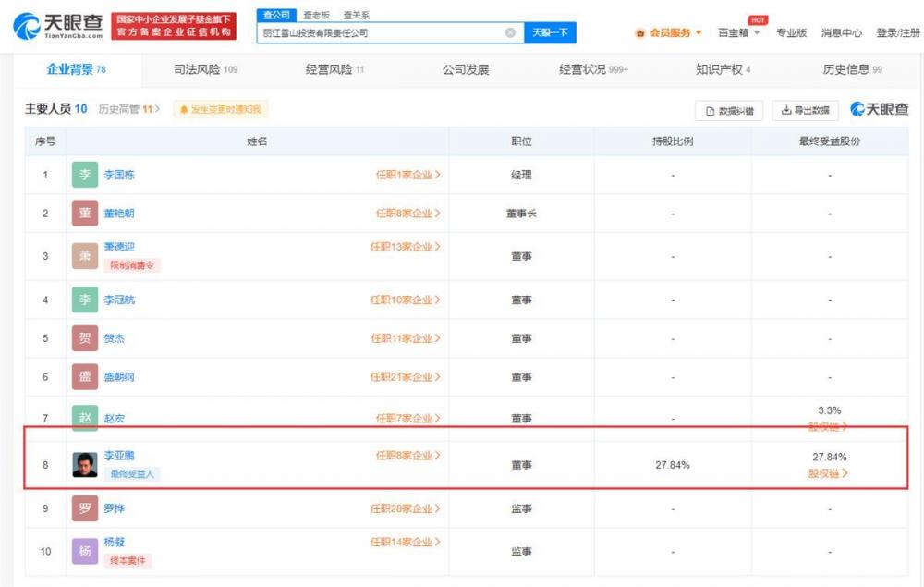Click the 萧 avatar for 萧德迎
The image size is (924, 587).
(85, 255)
